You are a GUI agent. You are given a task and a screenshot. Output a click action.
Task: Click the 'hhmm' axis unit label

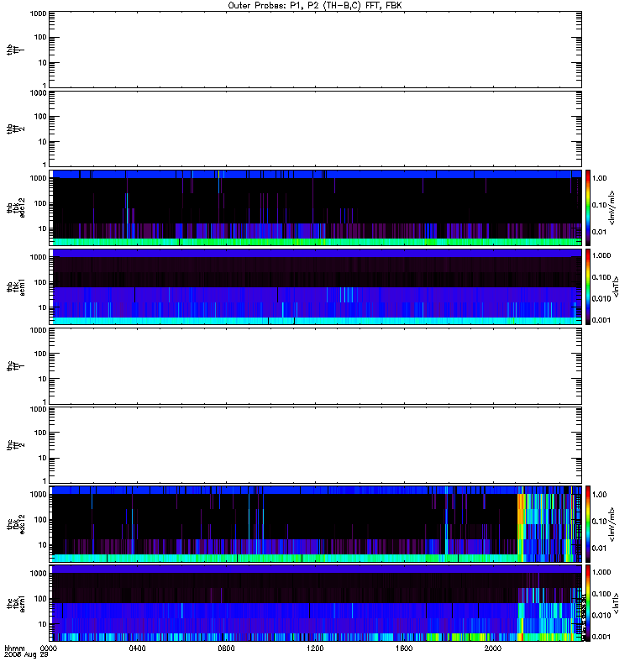coord(14,648)
